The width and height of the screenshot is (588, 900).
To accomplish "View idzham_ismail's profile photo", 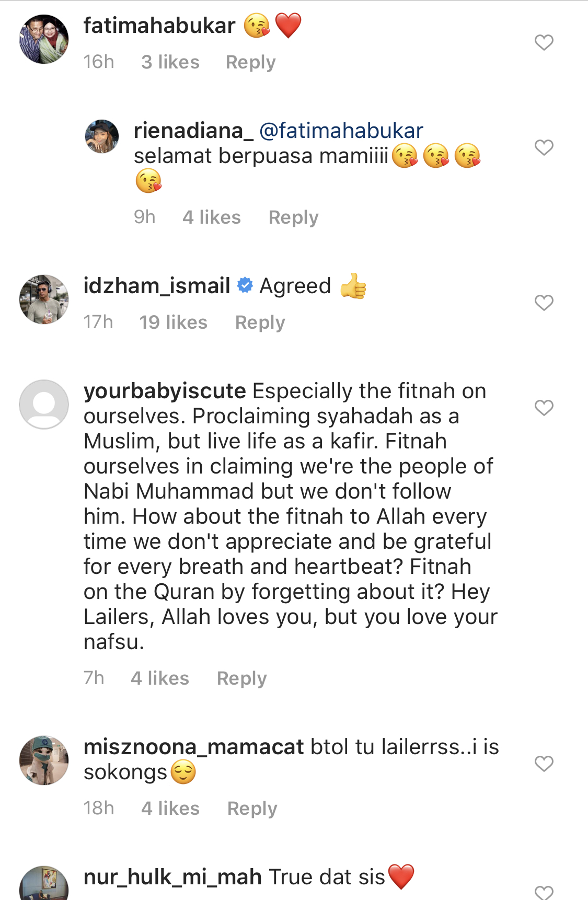I will click(x=44, y=299).
